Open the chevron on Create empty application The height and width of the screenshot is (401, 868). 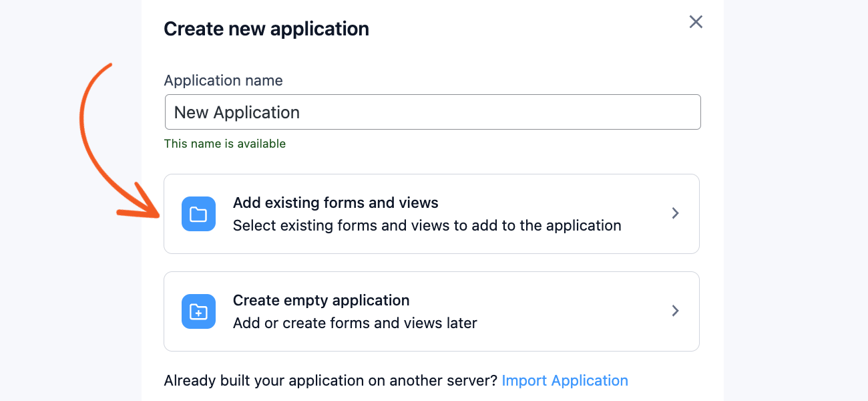tap(676, 311)
